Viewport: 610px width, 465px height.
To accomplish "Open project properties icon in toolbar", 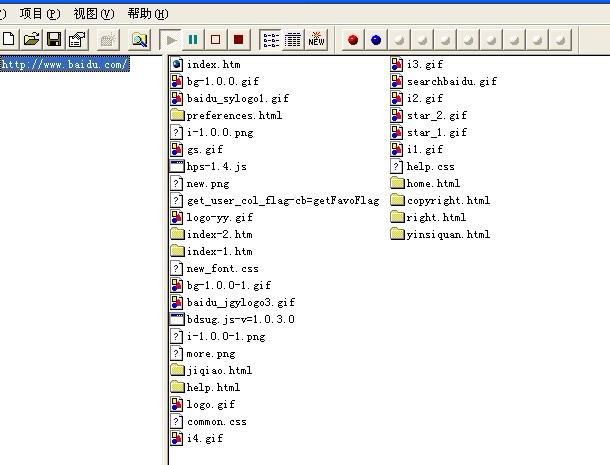I will click(x=76, y=40).
